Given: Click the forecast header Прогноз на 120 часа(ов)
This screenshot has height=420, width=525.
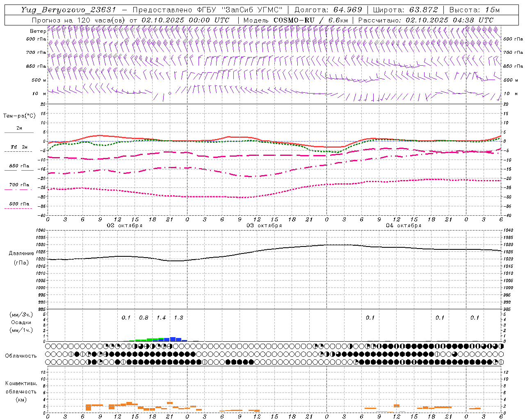Looking at the screenshot, I should click(79, 20).
